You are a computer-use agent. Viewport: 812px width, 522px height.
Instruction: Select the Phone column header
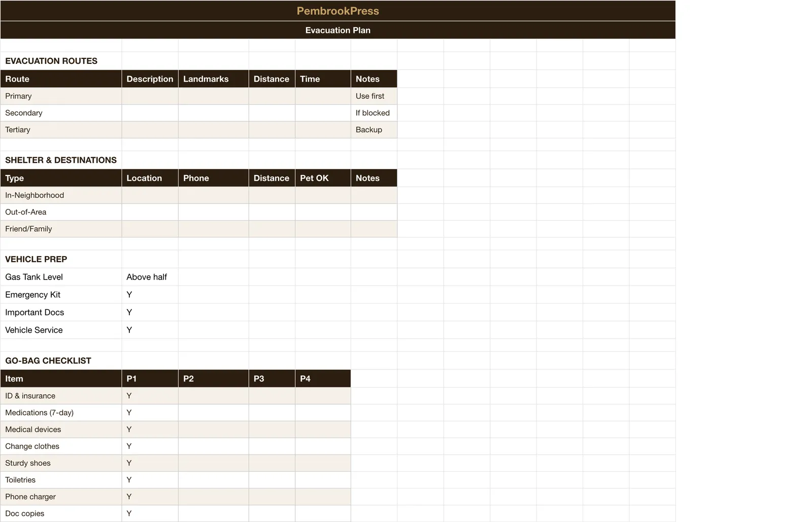click(213, 178)
